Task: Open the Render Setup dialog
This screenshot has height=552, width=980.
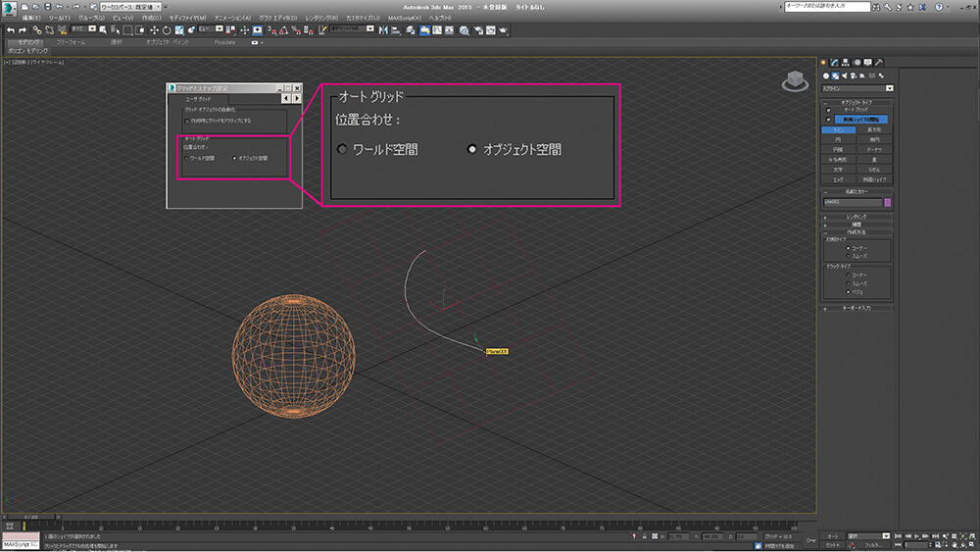Action: (x=479, y=30)
